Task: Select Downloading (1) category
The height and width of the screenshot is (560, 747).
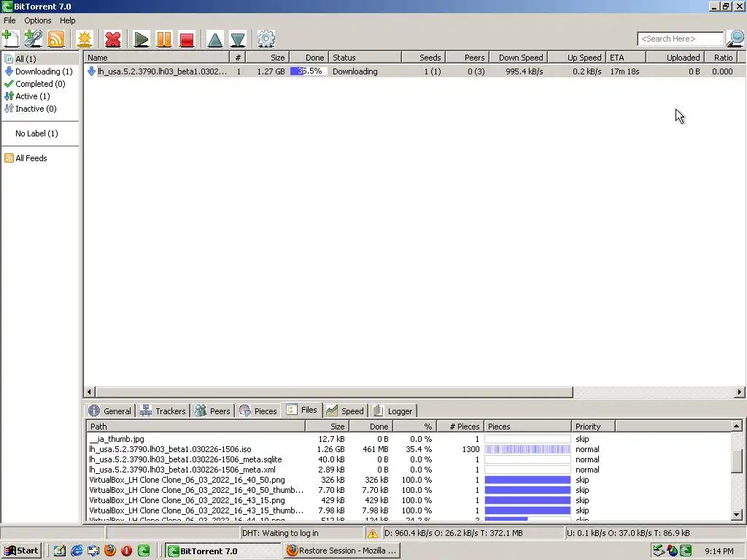Action: 39,71
